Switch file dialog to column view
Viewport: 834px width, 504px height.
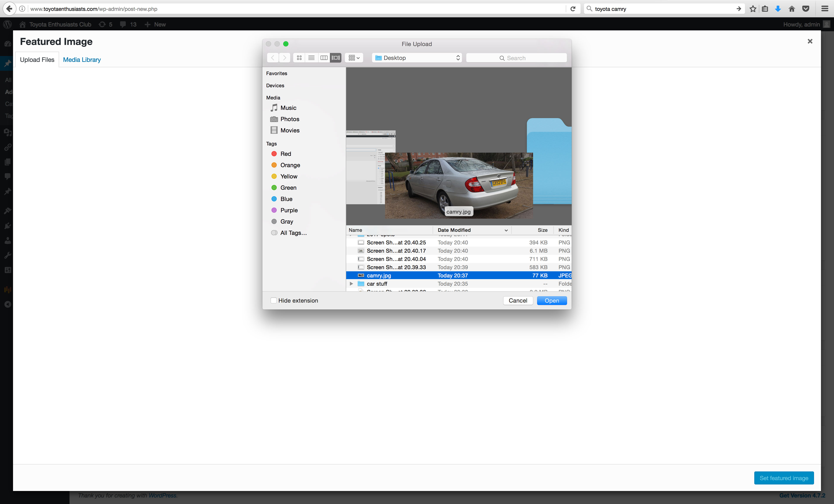pyautogui.click(x=324, y=58)
